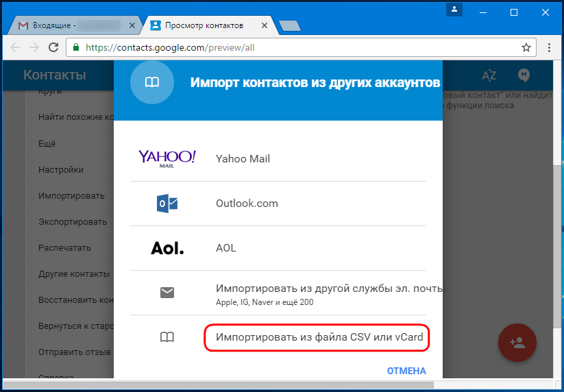Click the Outlook.com logo icon
Image resolution: width=564 pixels, height=392 pixels.
click(x=167, y=204)
